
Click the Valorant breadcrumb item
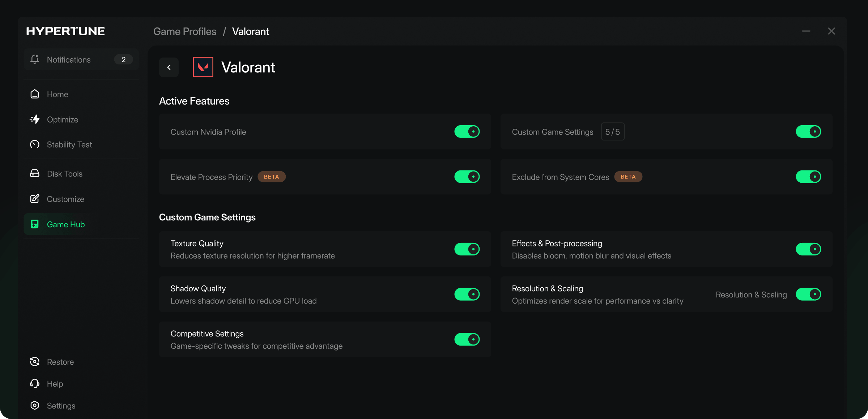pyautogui.click(x=251, y=31)
